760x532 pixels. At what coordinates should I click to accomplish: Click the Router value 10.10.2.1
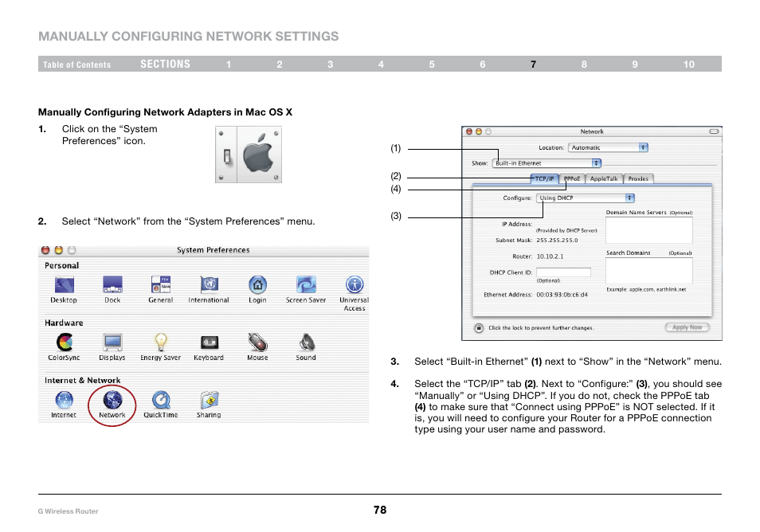point(550,256)
